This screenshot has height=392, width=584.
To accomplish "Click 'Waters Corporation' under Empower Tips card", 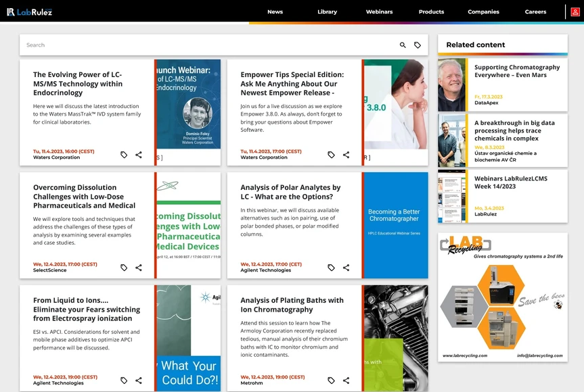I will pyautogui.click(x=264, y=157).
